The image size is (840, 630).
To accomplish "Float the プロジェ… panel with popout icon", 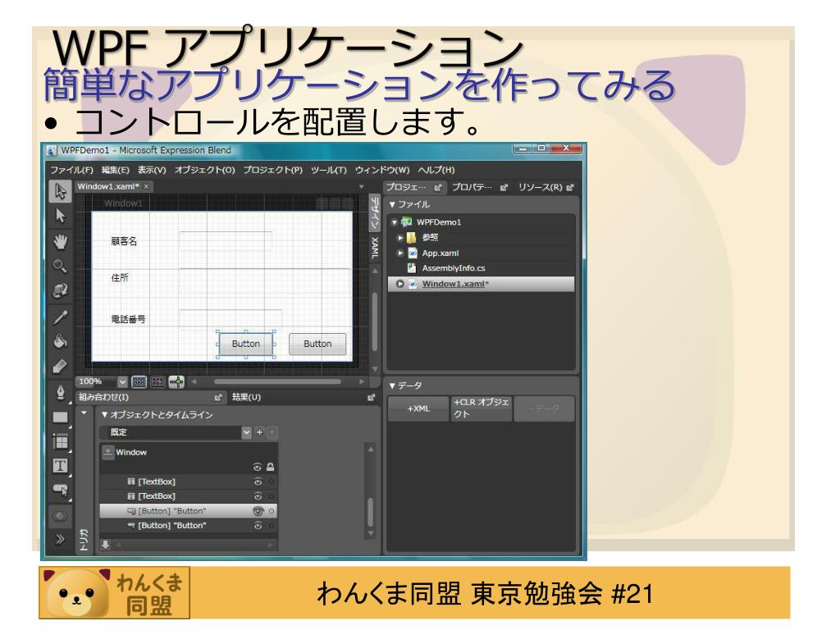I will coord(438,188).
